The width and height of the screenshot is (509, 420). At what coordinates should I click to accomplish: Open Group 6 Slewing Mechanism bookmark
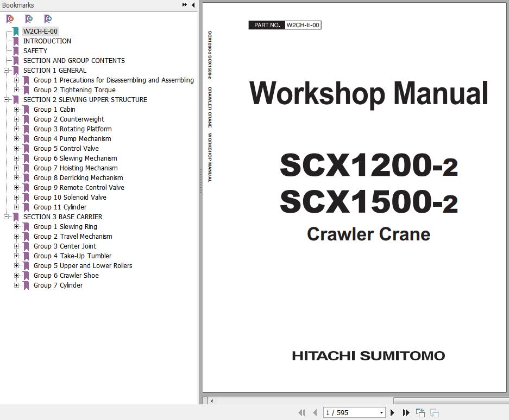(x=76, y=158)
